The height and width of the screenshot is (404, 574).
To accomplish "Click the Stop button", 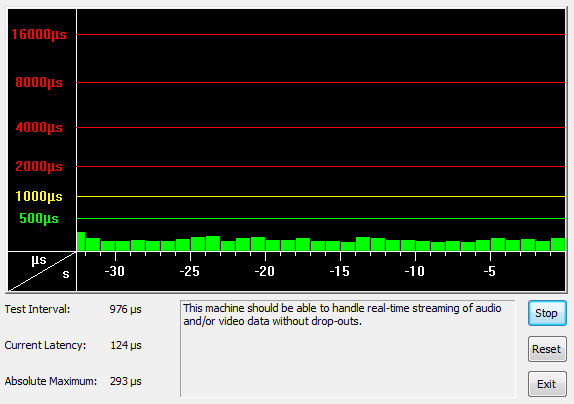I will [547, 313].
